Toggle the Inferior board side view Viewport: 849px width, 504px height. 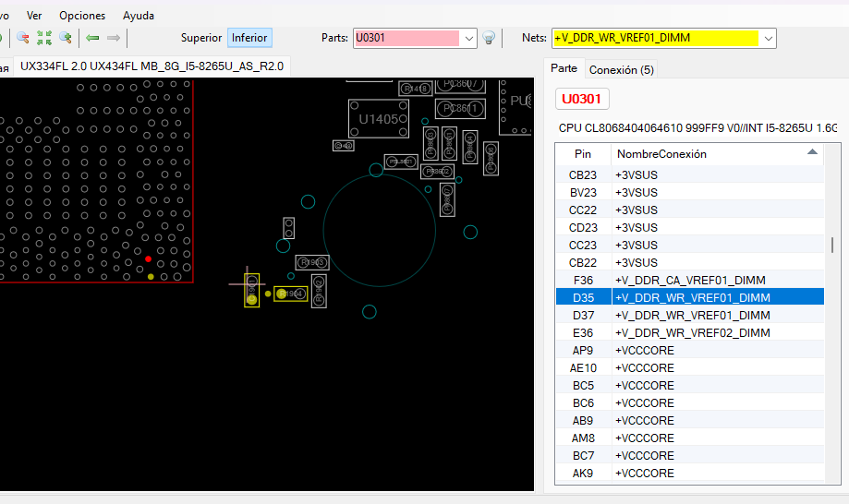point(249,38)
